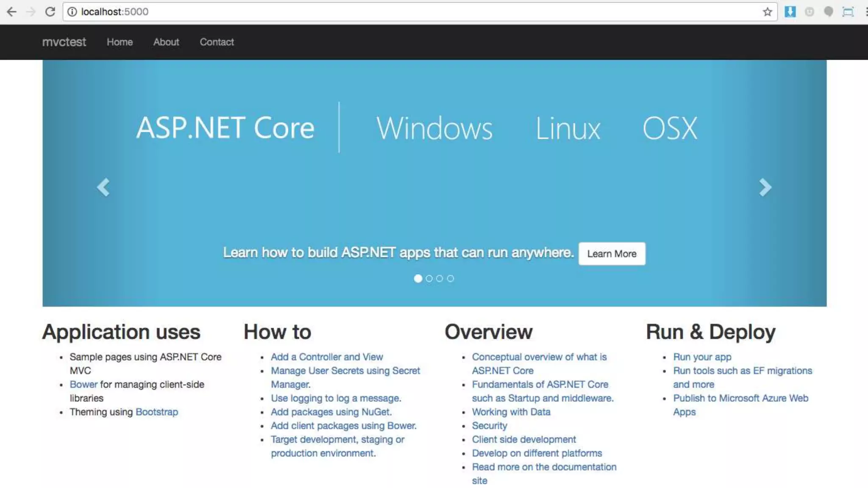Screen dimensions: 868x488
Task: Open the Run your app link
Action: 702,357
